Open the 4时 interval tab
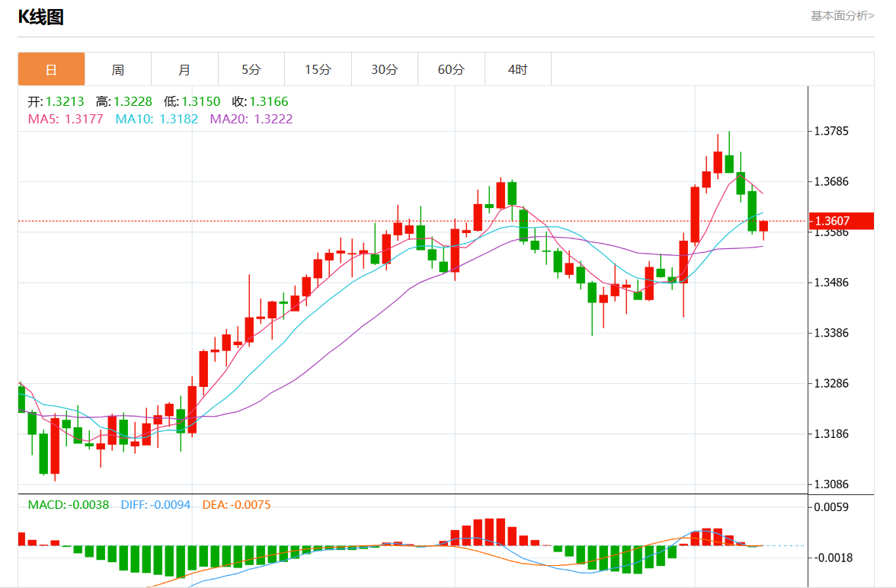 point(518,69)
